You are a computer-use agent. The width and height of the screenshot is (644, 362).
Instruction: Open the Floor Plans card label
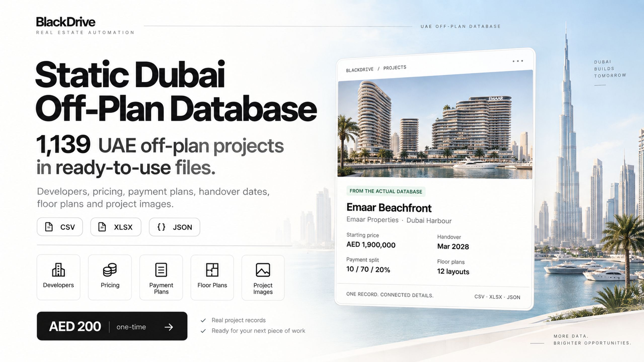point(212,285)
